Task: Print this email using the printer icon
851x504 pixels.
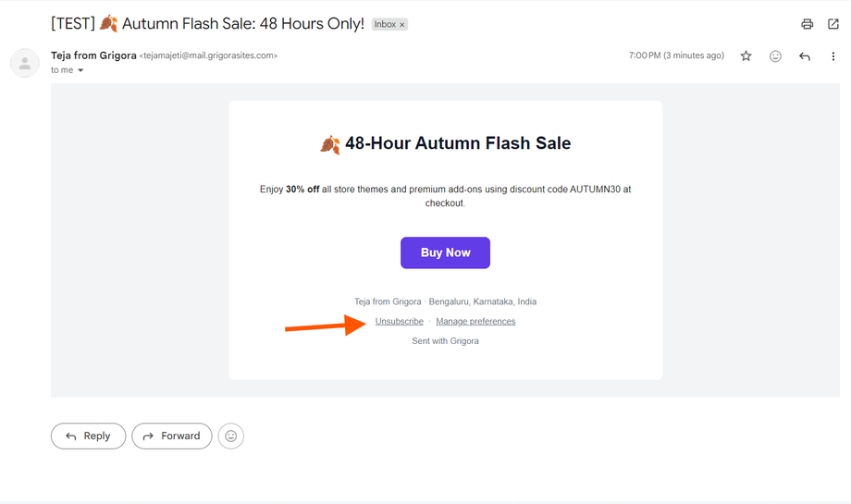Action: click(x=807, y=24)
